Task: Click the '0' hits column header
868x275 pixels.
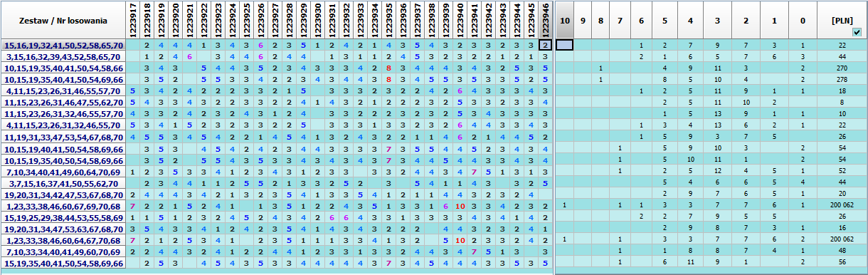Action: click(802, 20)
